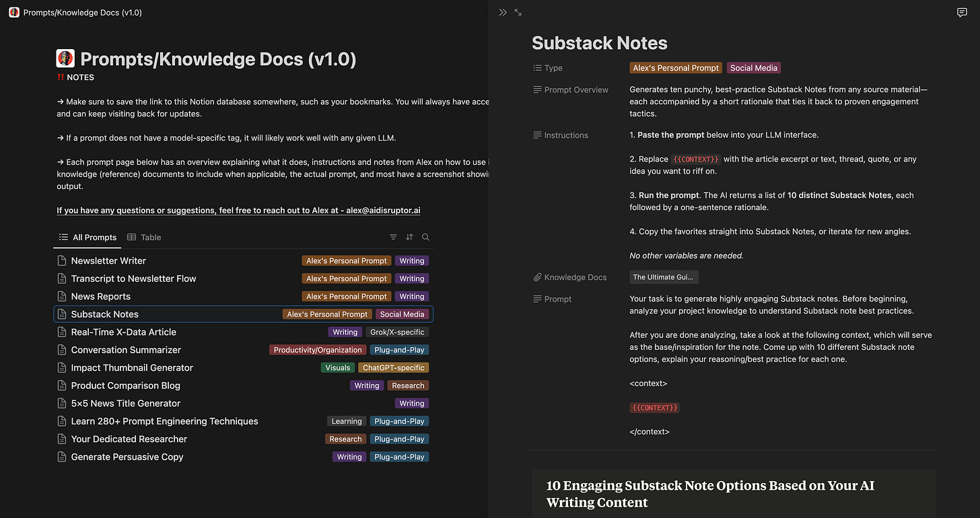Click page icon of Transcript to Newsletter Flow

pos(62,279)
